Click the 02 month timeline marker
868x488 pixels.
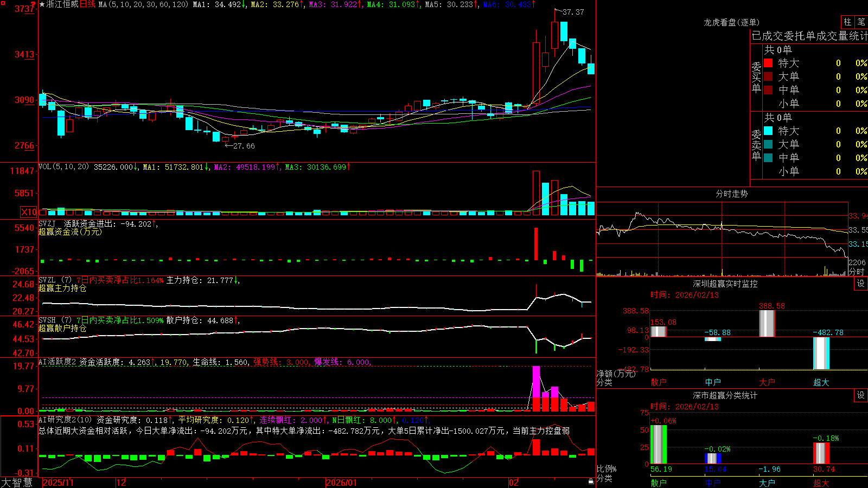pos(514,483)
